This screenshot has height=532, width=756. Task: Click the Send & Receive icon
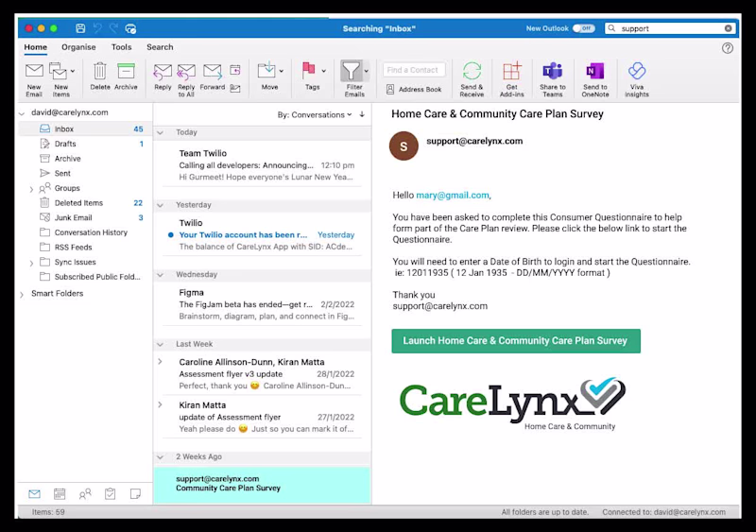pos(472,71)
